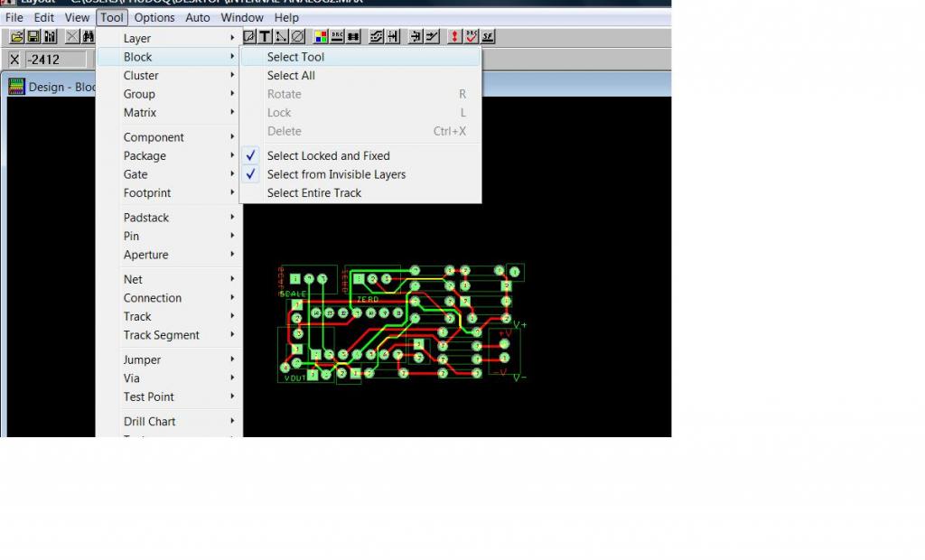Viewport: 925px width, 560px height.
Task: Open the Auto menu
Action: [x=198, y=18]
